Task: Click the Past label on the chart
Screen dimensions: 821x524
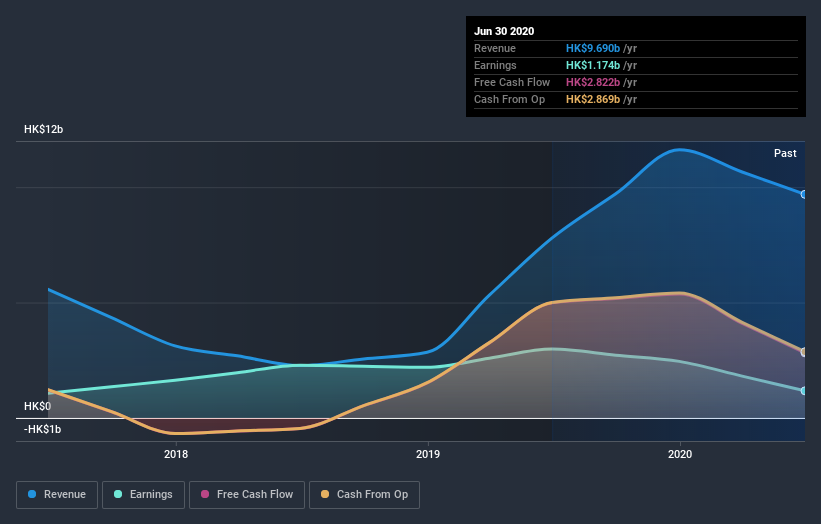Action: click(785, 153)
